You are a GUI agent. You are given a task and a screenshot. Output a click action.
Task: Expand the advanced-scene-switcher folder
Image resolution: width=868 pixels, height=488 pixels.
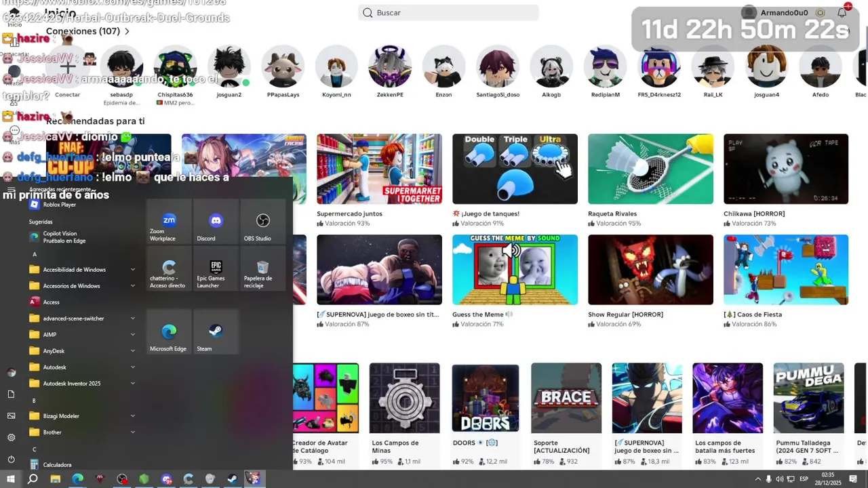pos(81,319)
